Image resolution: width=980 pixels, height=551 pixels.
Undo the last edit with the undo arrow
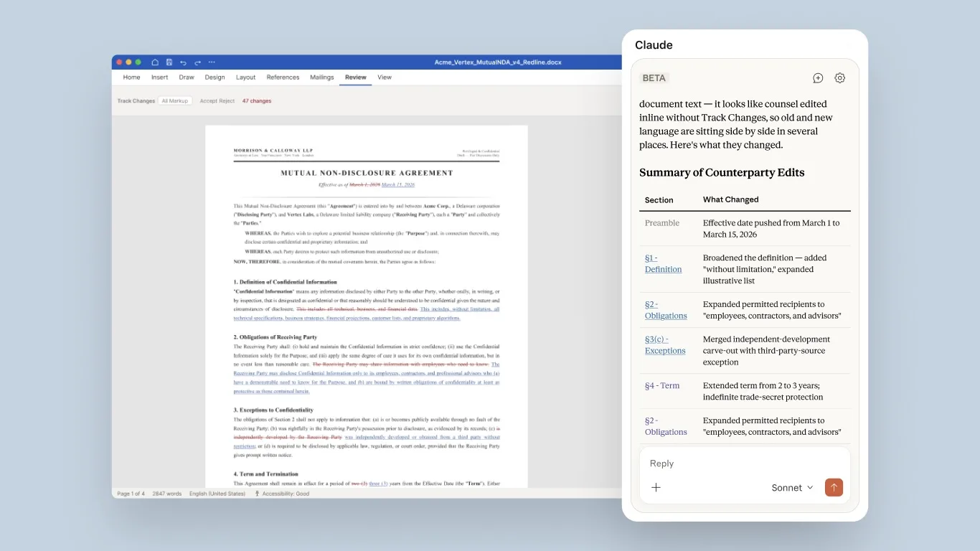click(184, 62)
